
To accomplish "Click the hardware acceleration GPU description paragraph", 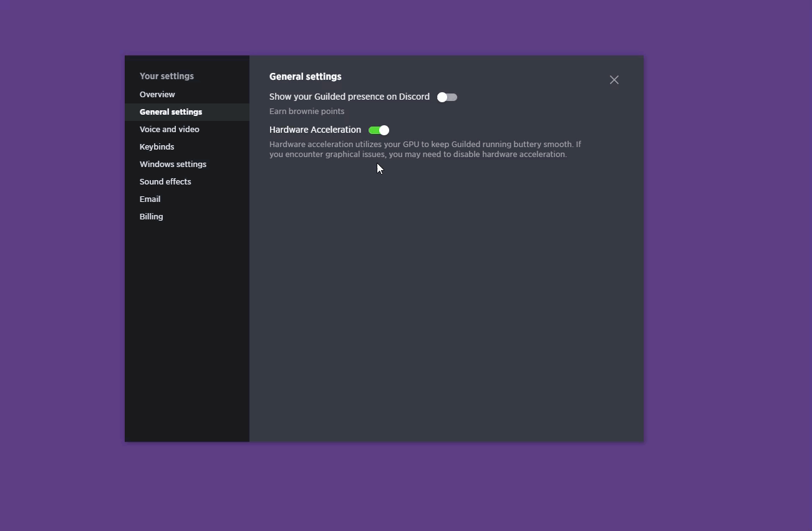I will click(425, 149).
